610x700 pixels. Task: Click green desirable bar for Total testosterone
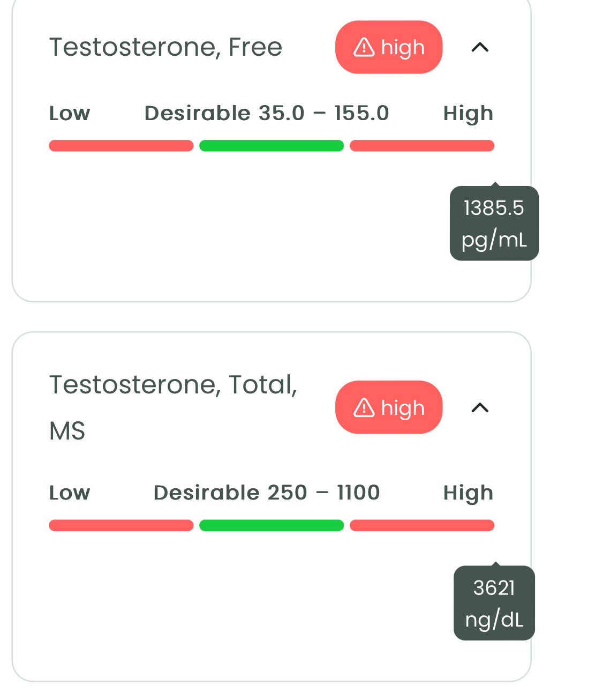(x=272, y=525)
